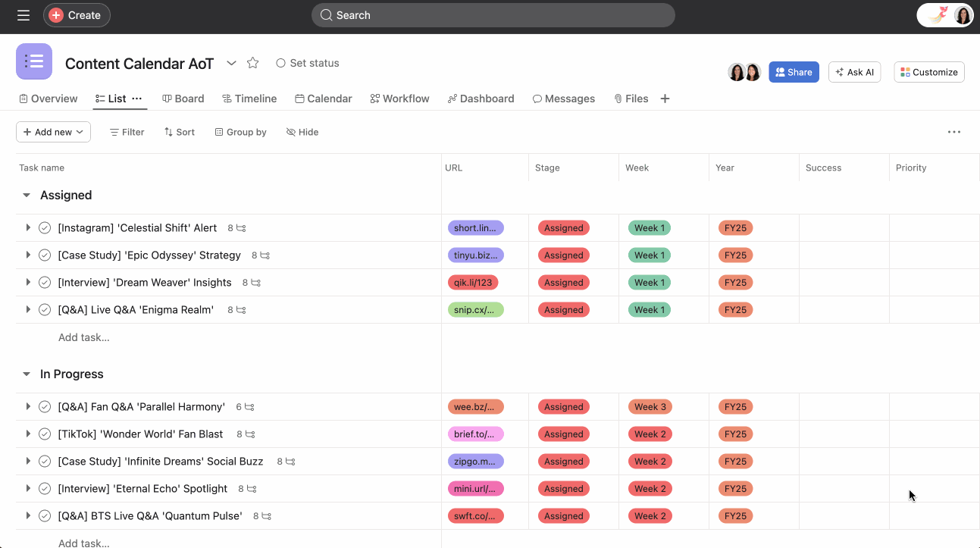Click the green Week 1 tag for 'Enigma Realm'
The image size is (980, 548).
(x=650, y=310)
